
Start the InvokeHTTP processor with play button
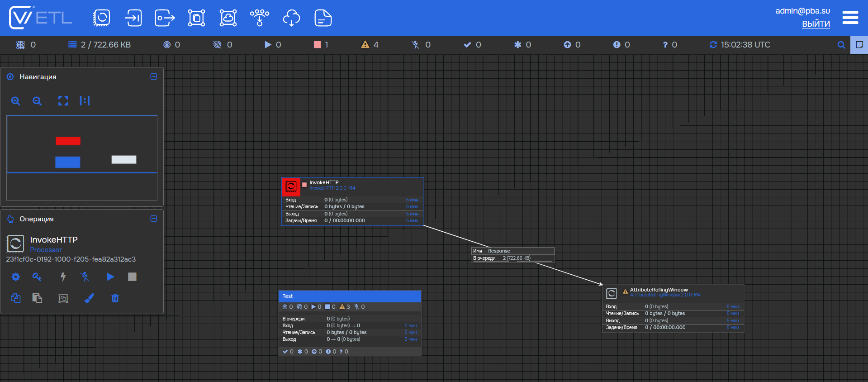tap(110, 277)
